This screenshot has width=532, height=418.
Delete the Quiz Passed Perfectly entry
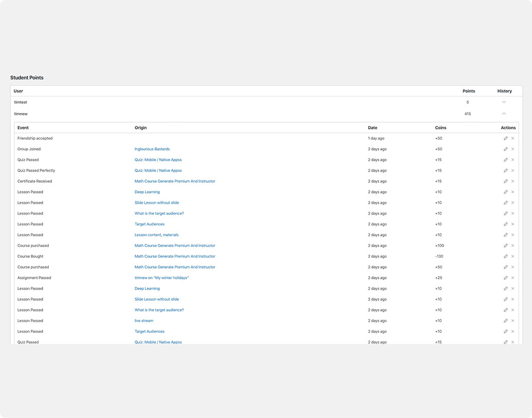pyautogui.click(x=512, y=170)
